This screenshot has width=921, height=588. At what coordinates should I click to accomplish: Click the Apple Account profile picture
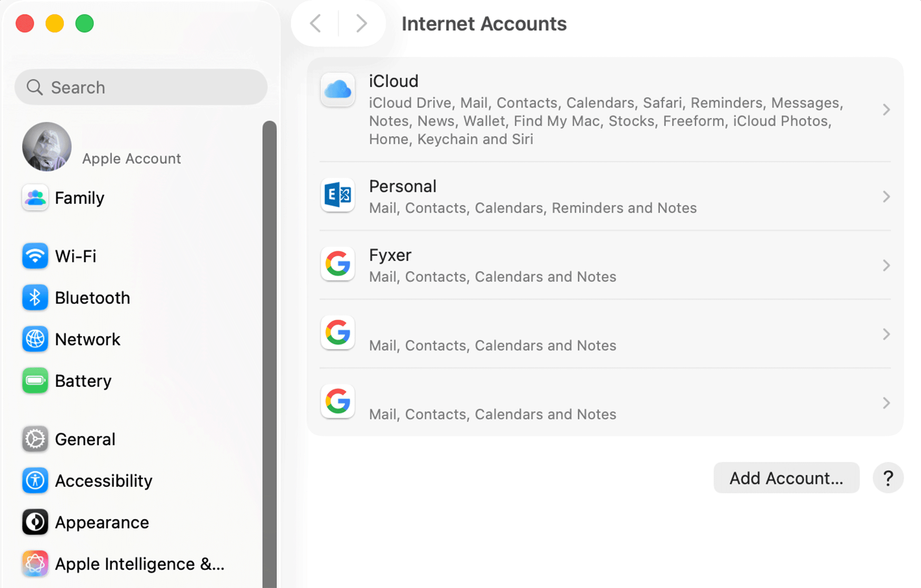pyautogui.click(x=47, y=147)
